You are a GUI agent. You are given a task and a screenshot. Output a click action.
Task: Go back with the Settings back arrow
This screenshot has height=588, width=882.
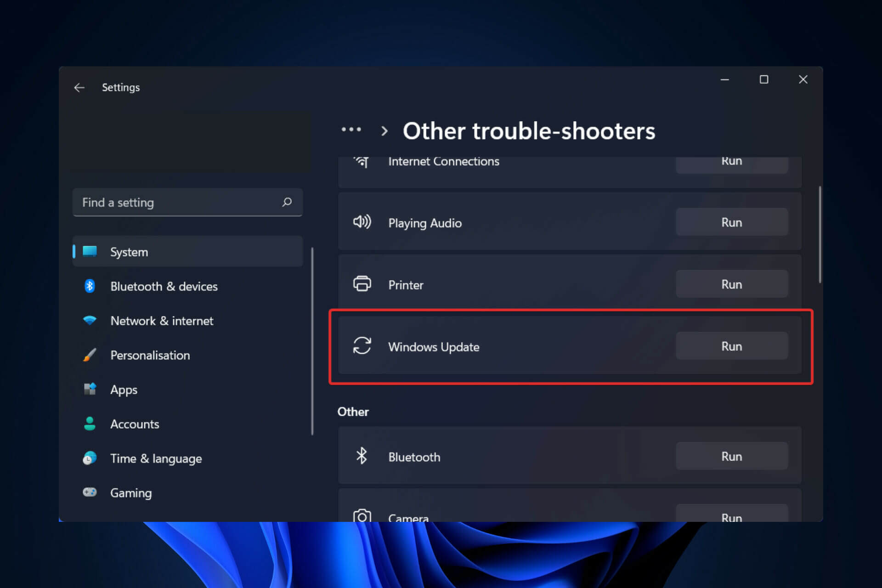coord(79,87)
